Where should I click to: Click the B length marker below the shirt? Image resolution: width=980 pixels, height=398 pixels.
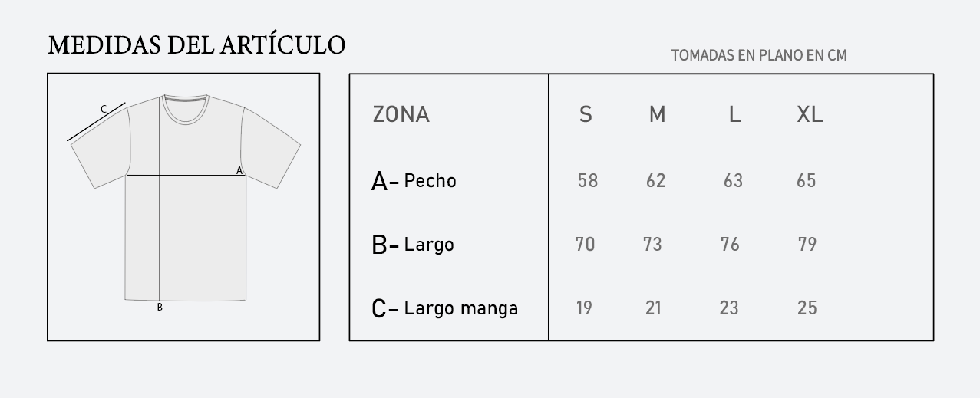coord(160,308)
